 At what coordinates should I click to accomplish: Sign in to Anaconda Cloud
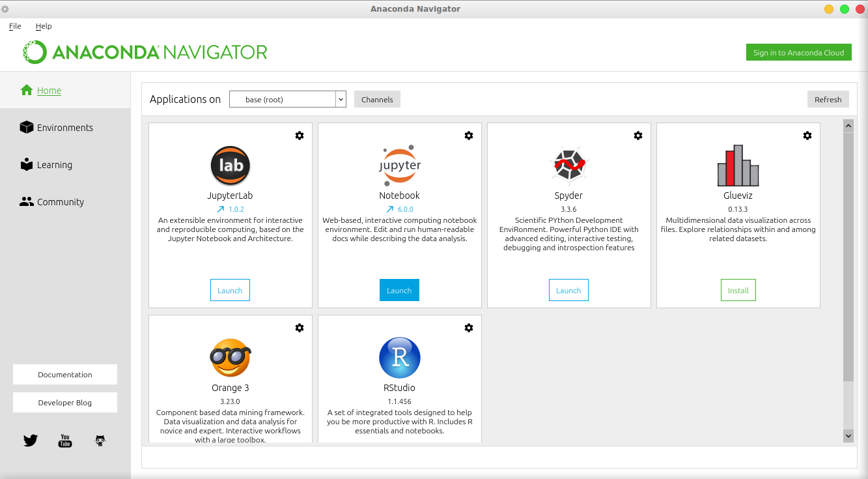(x=799, y=52)
